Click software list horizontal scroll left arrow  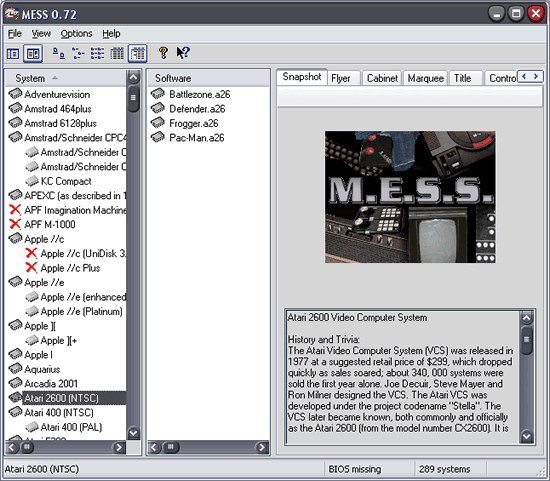(154, 447)
